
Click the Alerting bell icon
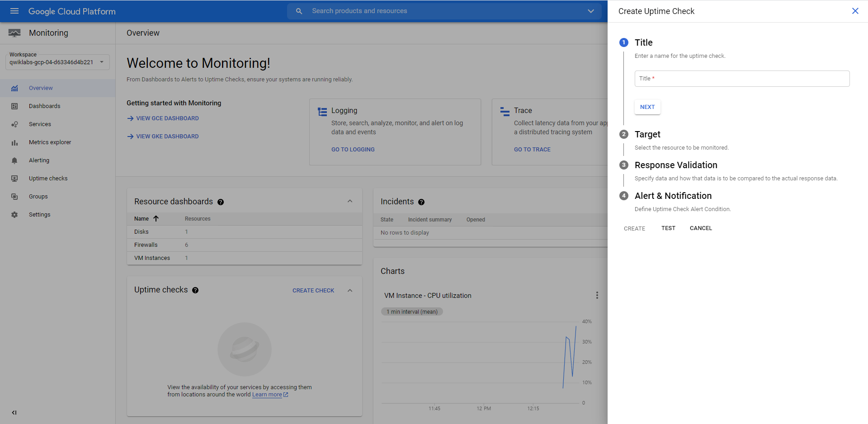pyautogui.click(x=14, y=160)
